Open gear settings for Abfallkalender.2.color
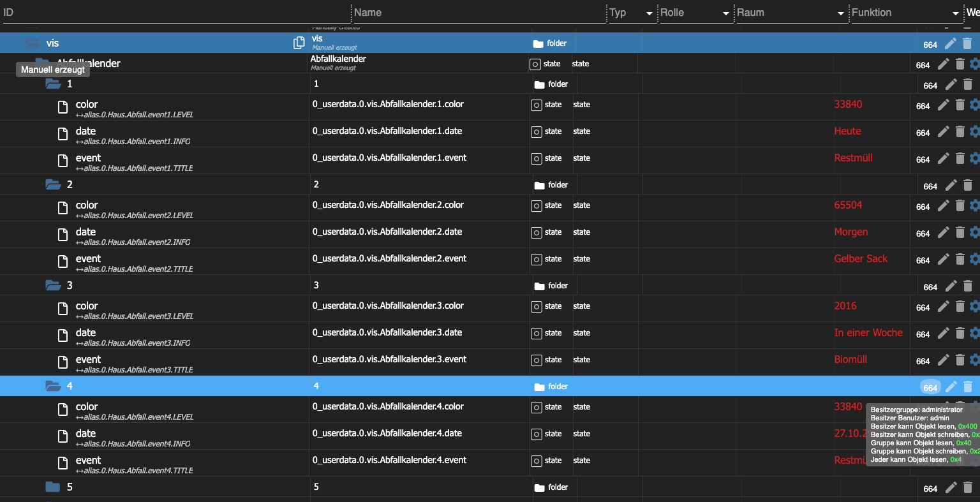This screenshot has height=502, width=980. [974, 205]
